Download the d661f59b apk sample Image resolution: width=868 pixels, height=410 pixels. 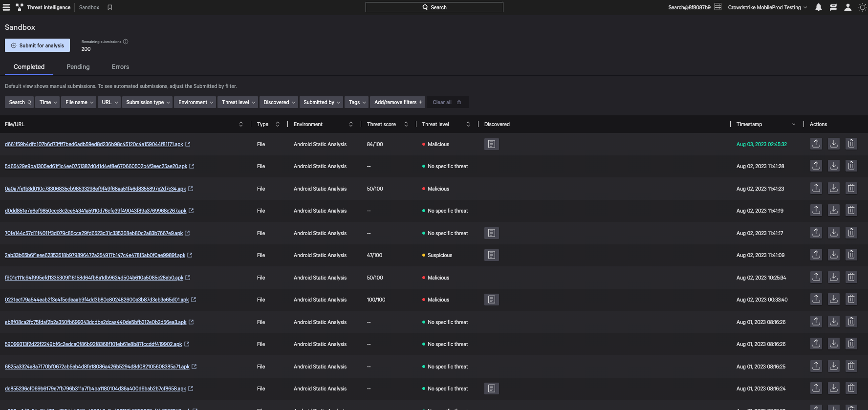click(x=834, y=144)
